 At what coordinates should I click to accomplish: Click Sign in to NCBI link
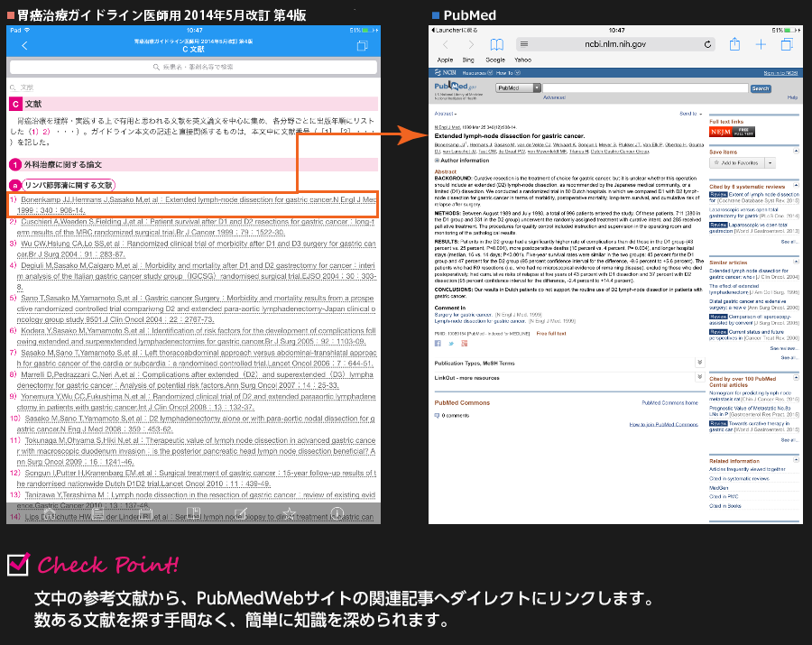coord(780,73)
